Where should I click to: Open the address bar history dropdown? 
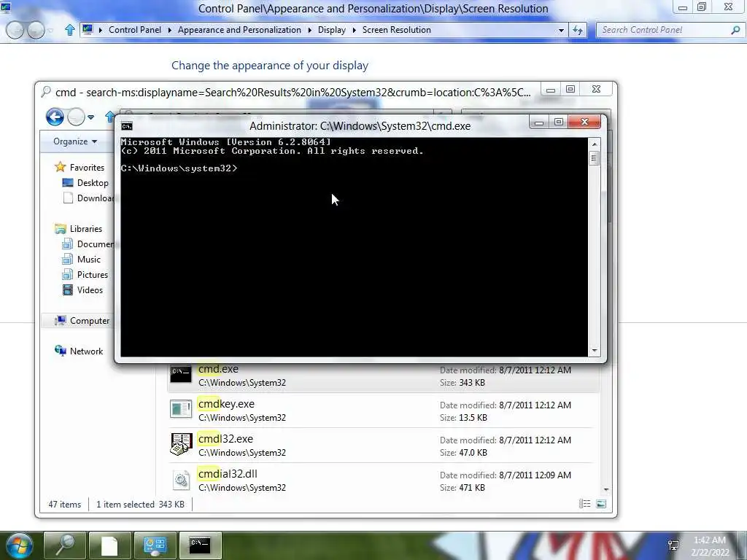click(561, 30)
